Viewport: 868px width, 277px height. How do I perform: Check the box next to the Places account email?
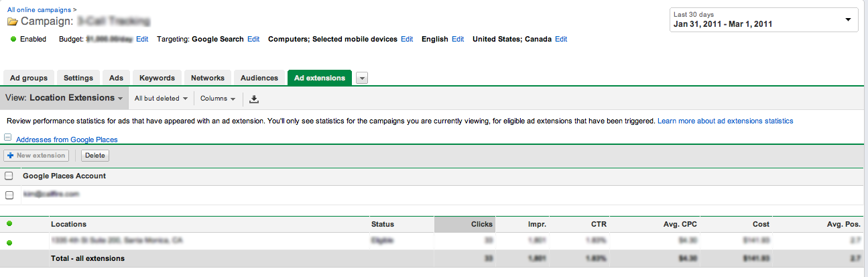(x=9, y=195)
